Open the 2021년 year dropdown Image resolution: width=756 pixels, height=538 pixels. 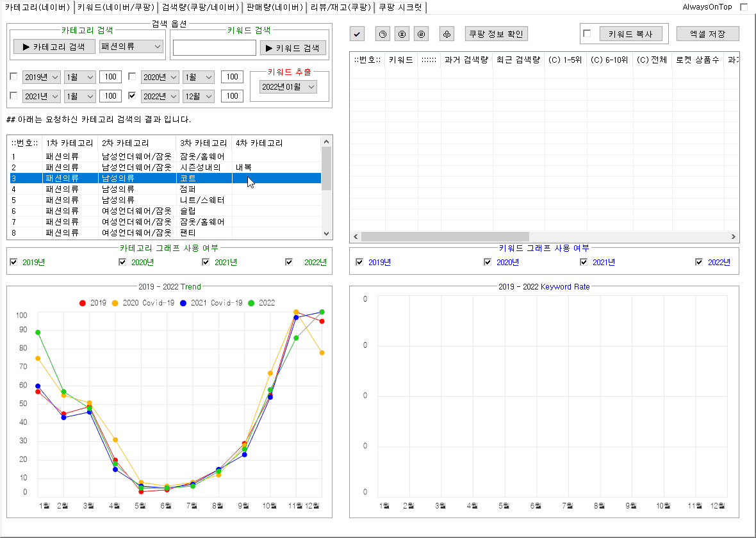pos(41,97)
